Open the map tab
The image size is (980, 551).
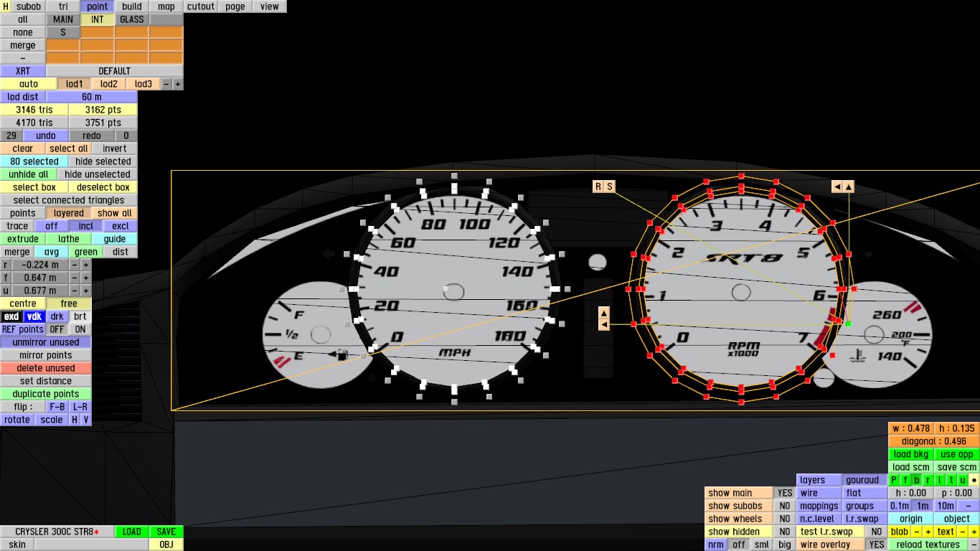tap(166, 6)
